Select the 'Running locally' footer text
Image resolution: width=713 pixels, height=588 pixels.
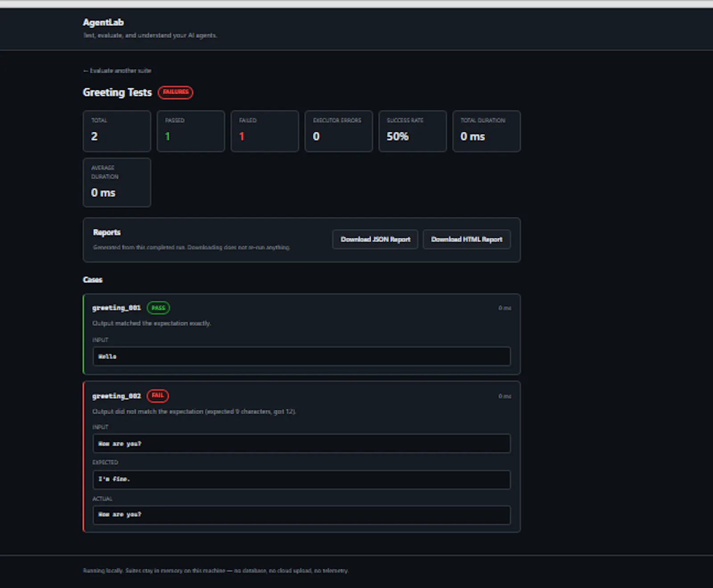pos(216,571)
